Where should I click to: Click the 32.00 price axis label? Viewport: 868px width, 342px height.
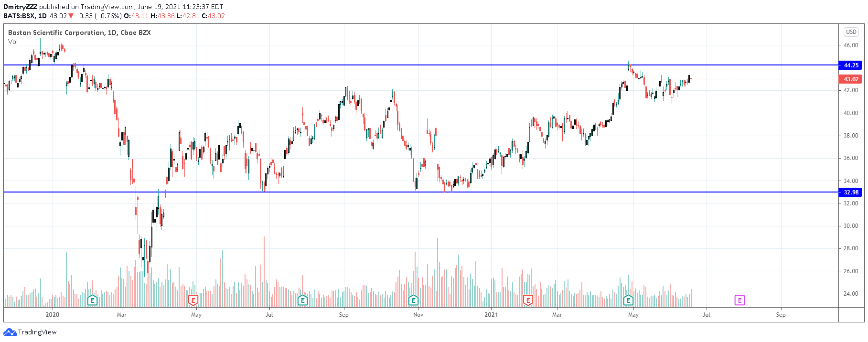pos(851,203)
